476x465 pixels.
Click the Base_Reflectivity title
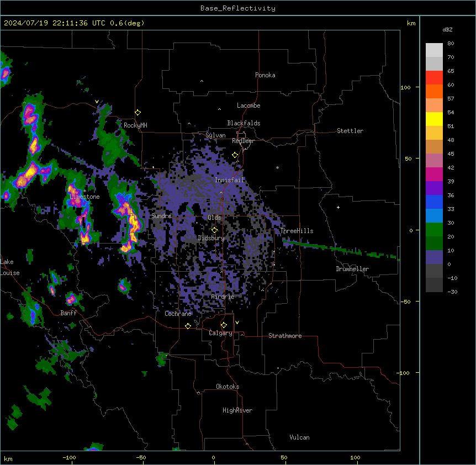click(238, 8)
